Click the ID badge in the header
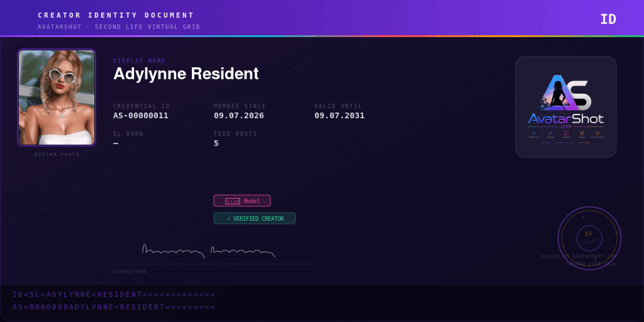This screenshot has height=322, width=644. pyautogui.click(x=608, y=19)
